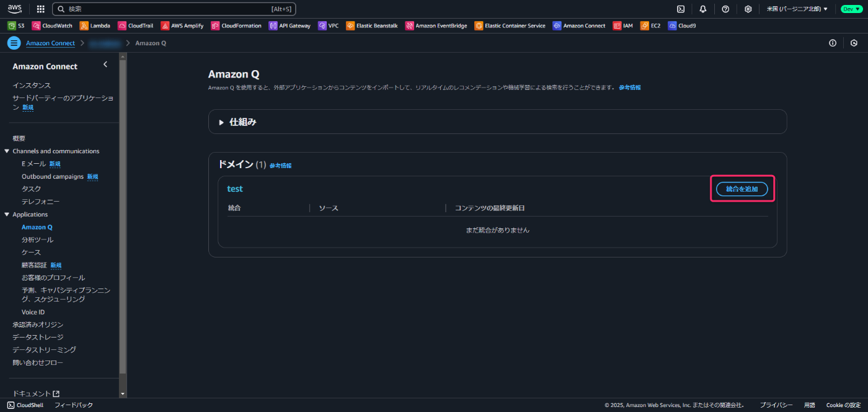
Task: Open Cookie の設定 in footer
Action: point(843,405)
